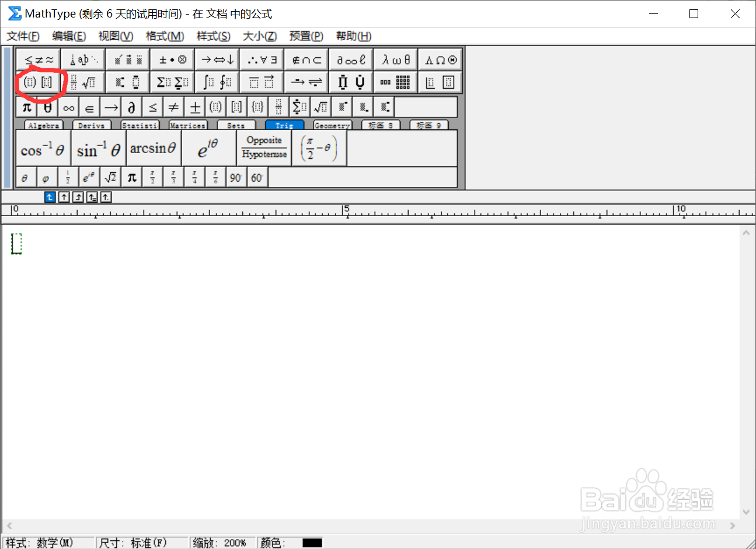Insert the inverse cosine theta expression
This screenshot has height=549, width=756.
point(44,149)
